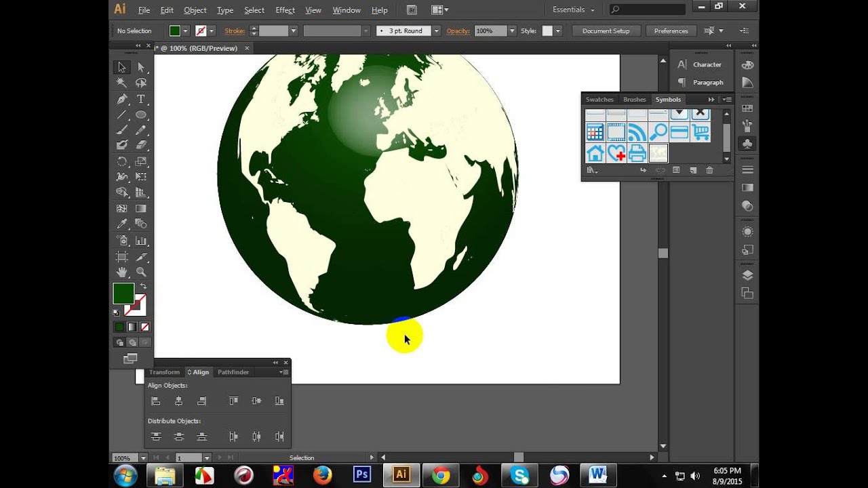Click green Fill color box in toolbox
868x488 pixels.
point(123,293)
